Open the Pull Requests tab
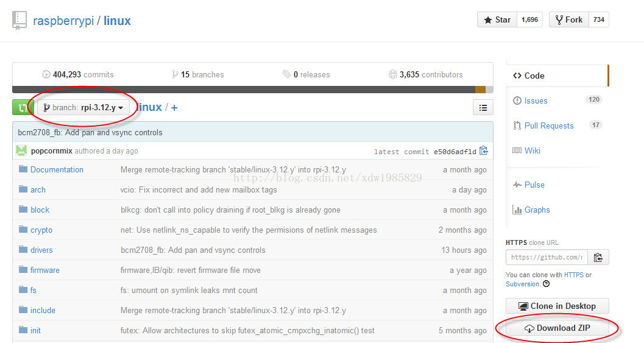The height and width of the screenshot is (343, 644). [x=549, y=126]
